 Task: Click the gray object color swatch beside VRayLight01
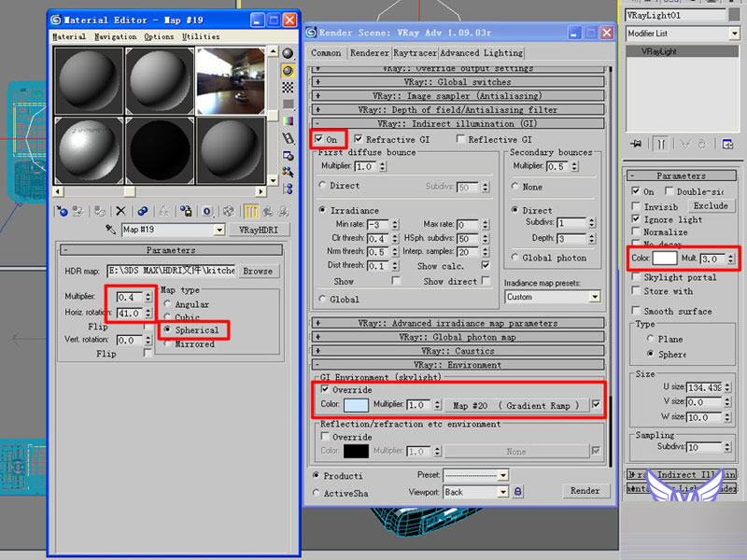tap(734, 15)
